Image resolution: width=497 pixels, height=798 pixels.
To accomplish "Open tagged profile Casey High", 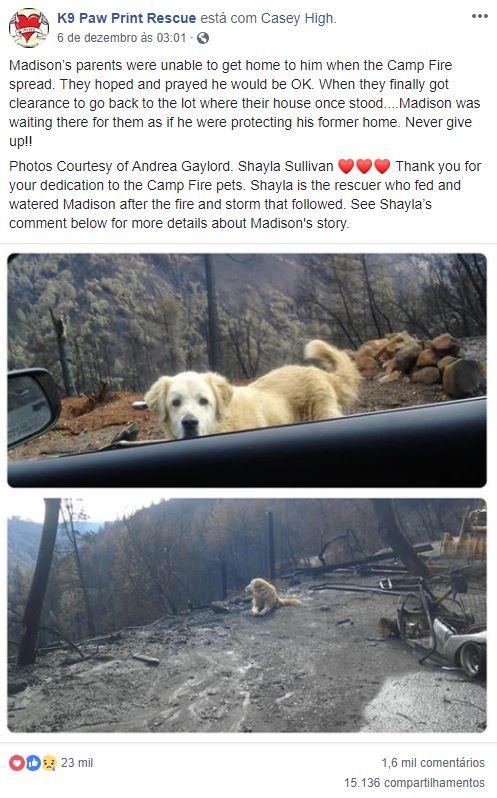I will [298, 18].
